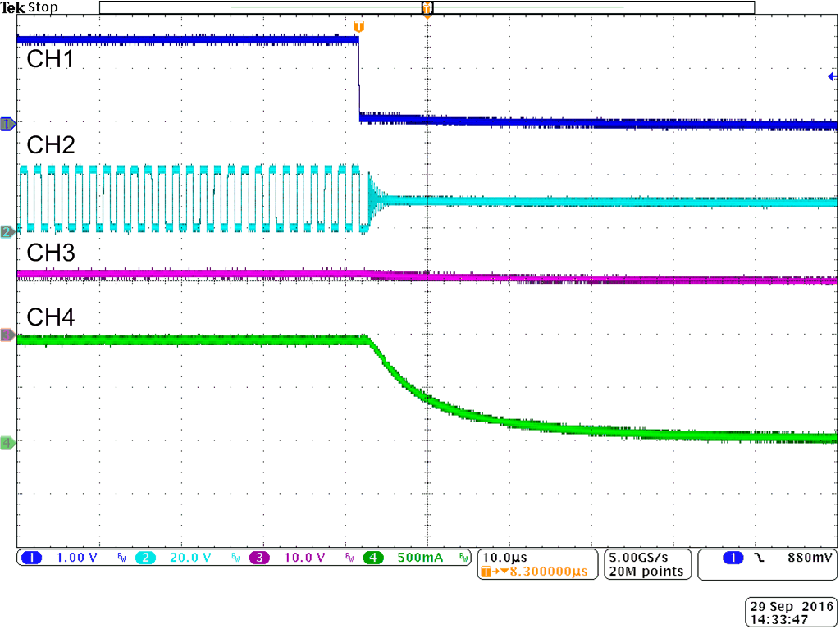Select the CH2 channel badge showing 20.0 V
The height and width of the screenshot is (629, 840).
click(x=144, y=558)
